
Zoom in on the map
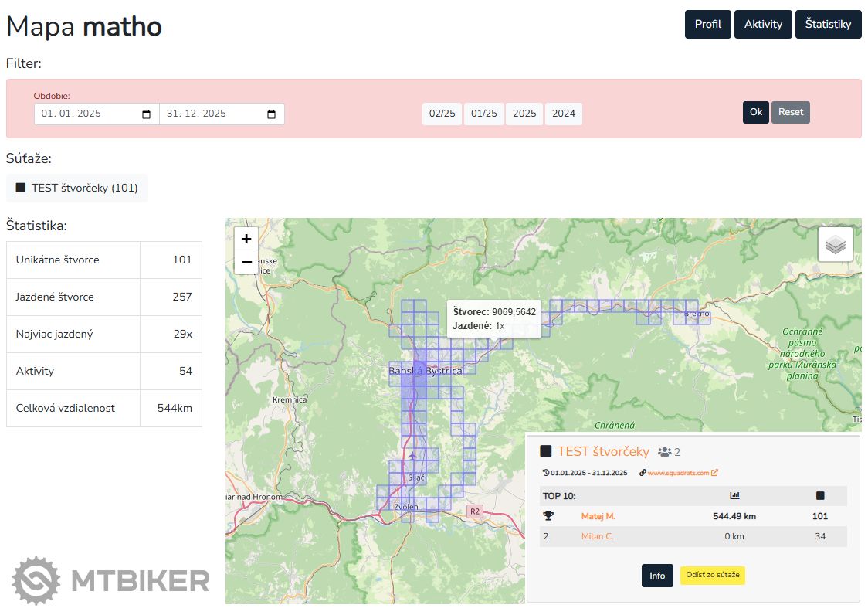[x=246, y=239]
